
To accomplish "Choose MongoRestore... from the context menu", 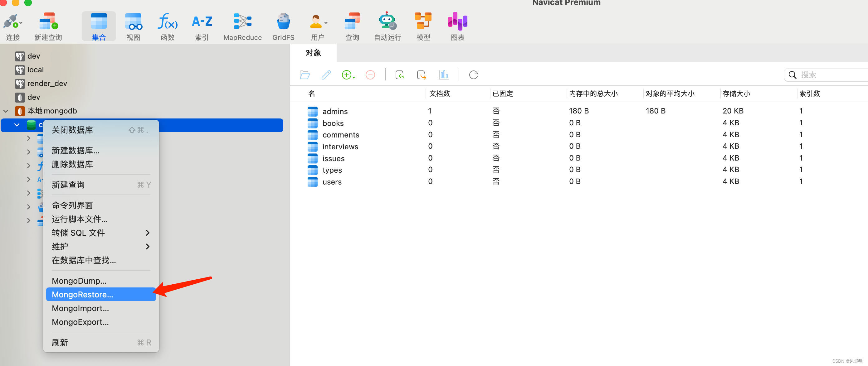I will pos(83,294).
